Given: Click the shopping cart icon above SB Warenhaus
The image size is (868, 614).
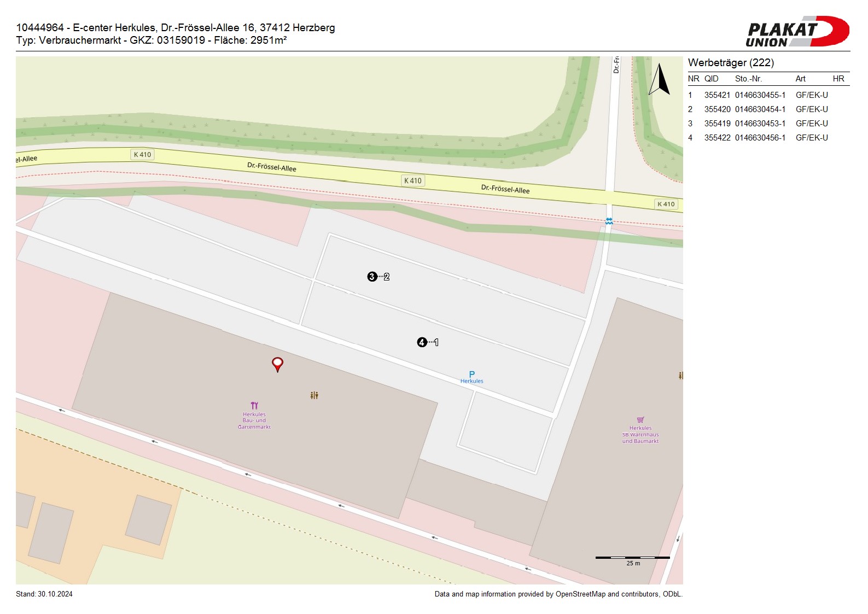Looking at the screenshot, I should coord(640,420).
